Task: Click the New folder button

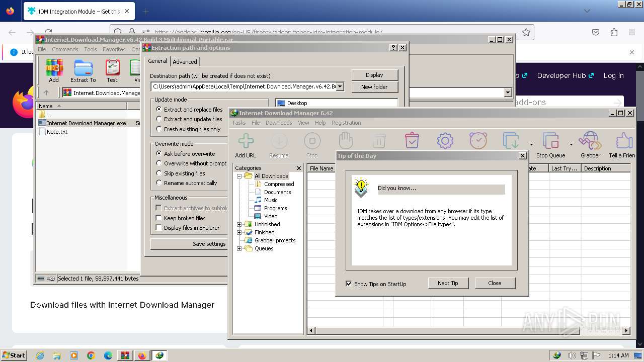Action: tap(374, 87)
